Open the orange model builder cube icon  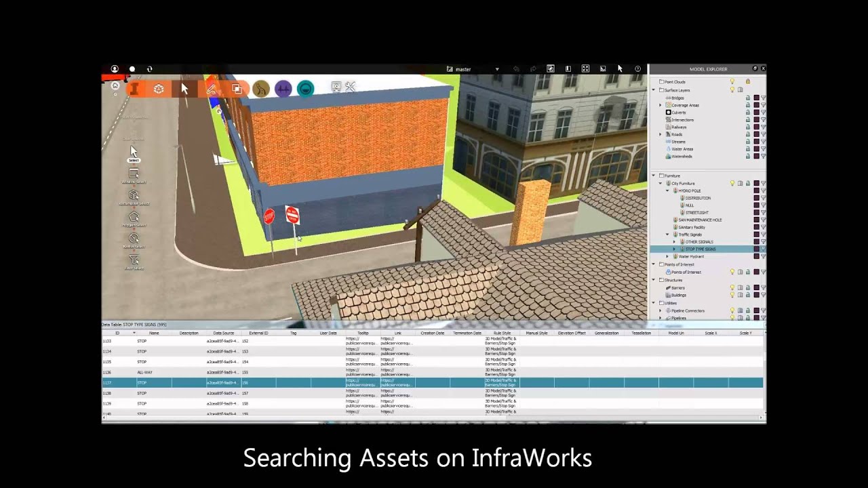159,89
